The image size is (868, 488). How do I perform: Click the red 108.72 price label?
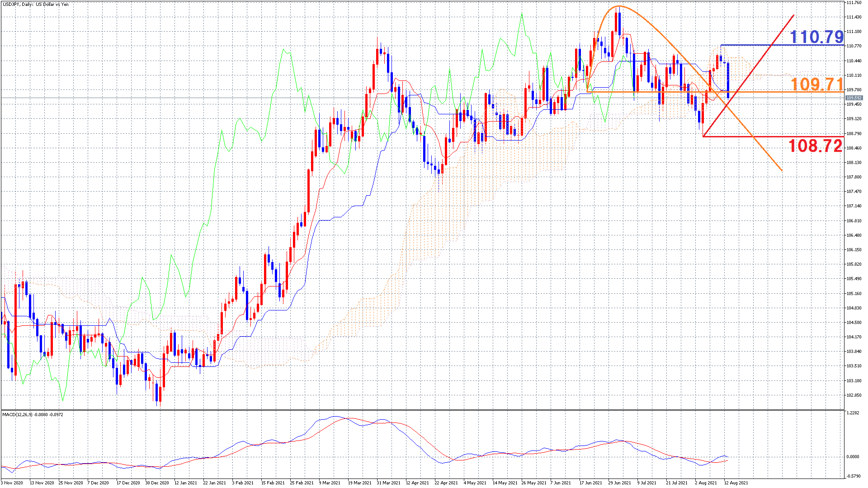[x=815, y=145]
